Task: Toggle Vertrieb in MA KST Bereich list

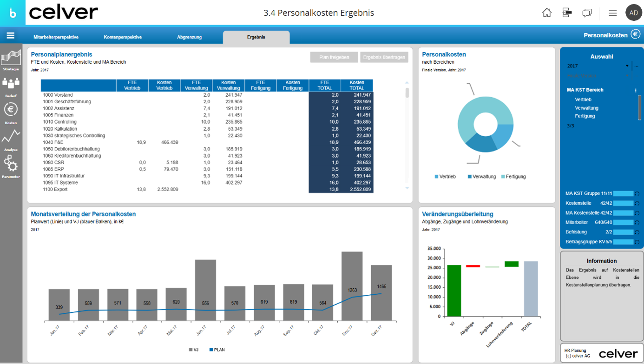Action: point(583,99)
